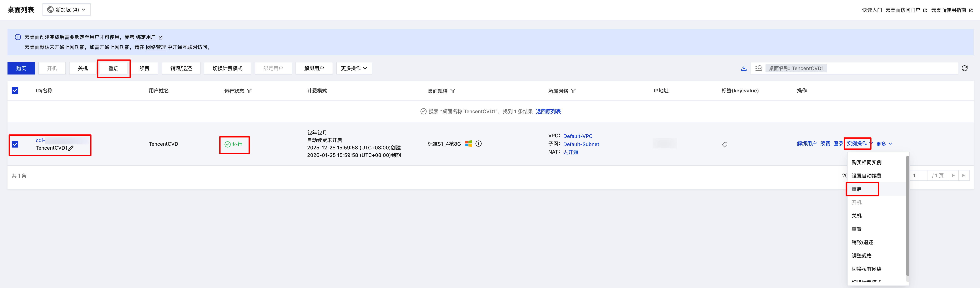The width and height of the screenshot is (980, 288).
Task: Click the tag icon in label column
Action: [724, 144]
